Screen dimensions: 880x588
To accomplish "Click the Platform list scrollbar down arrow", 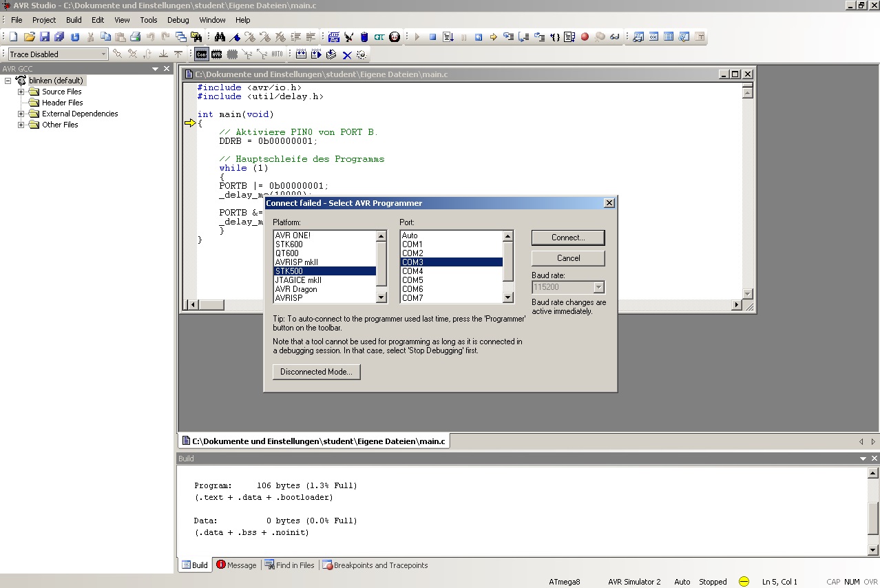I will coord(381,297).
